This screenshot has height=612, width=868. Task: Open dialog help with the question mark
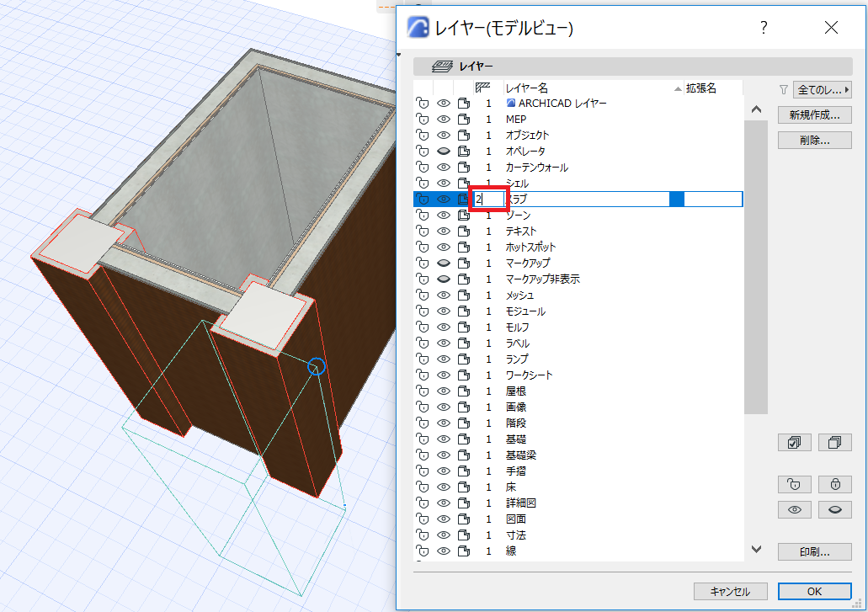tap(764, 27)
